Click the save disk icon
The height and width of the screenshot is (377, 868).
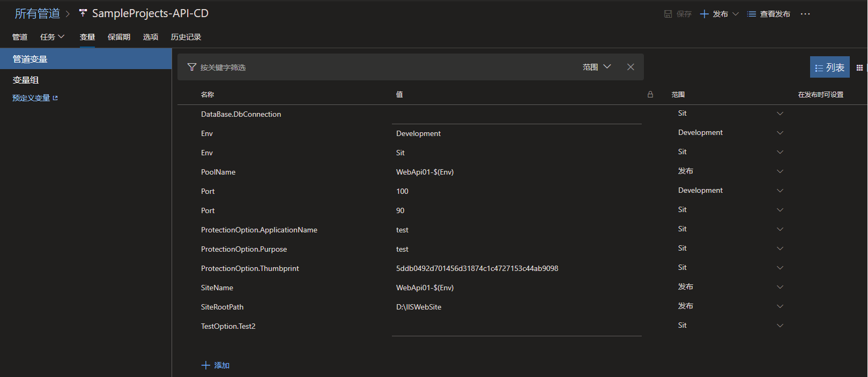pyautogui.click(x=668, y=14)
